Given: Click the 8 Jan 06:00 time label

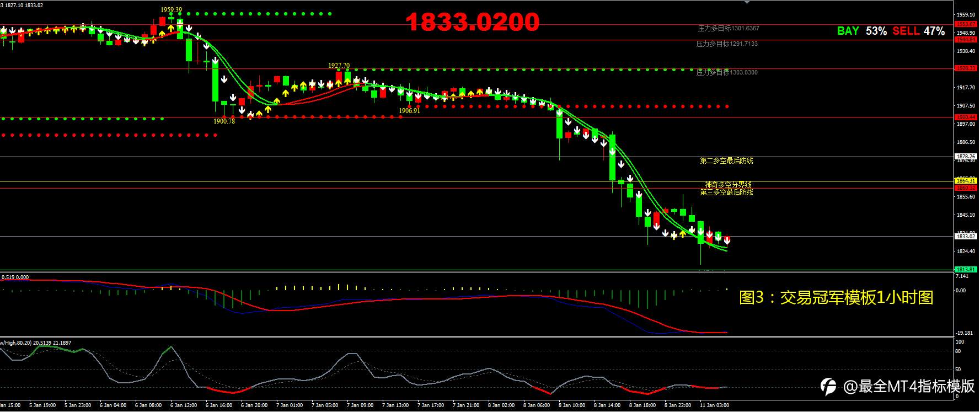Looking at the screenshot, I should tap(537, 405).
